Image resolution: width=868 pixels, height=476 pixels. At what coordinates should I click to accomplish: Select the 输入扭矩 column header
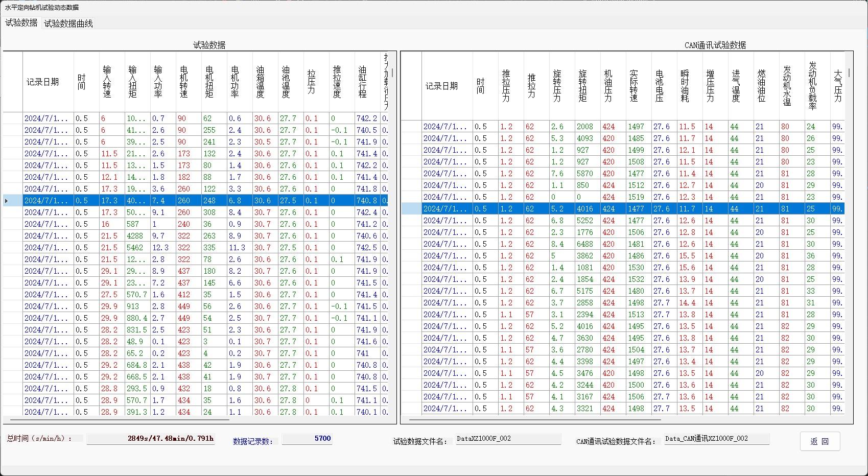click(x=137, y=82)
